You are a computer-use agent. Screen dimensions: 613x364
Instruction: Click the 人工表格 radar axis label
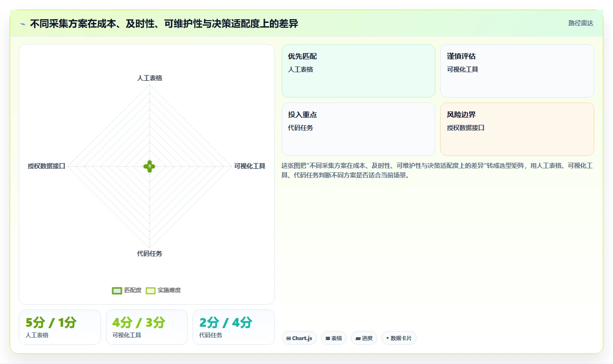click(149, 78)
